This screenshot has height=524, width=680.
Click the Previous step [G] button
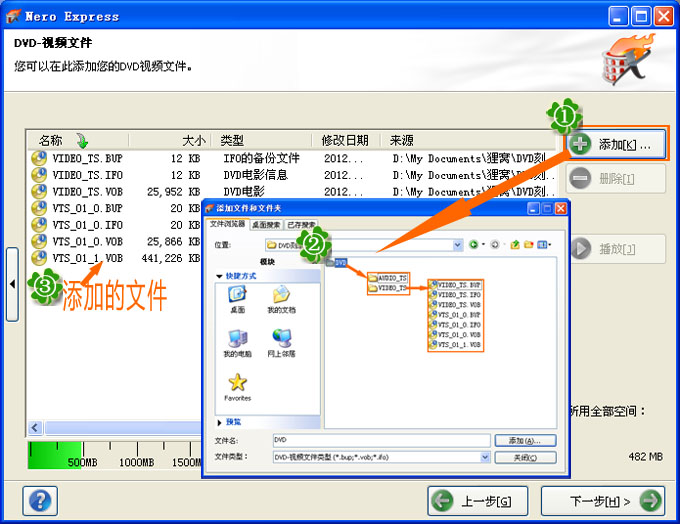click(x=477, y=501)
